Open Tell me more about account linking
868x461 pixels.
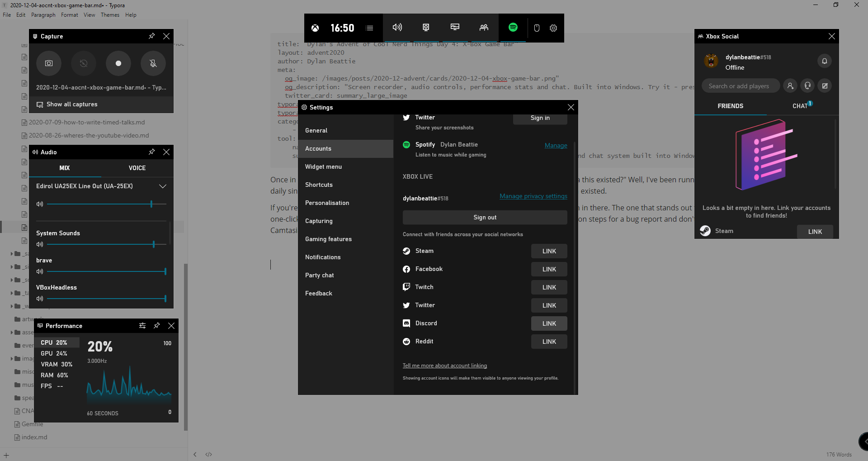click(445, 366)
